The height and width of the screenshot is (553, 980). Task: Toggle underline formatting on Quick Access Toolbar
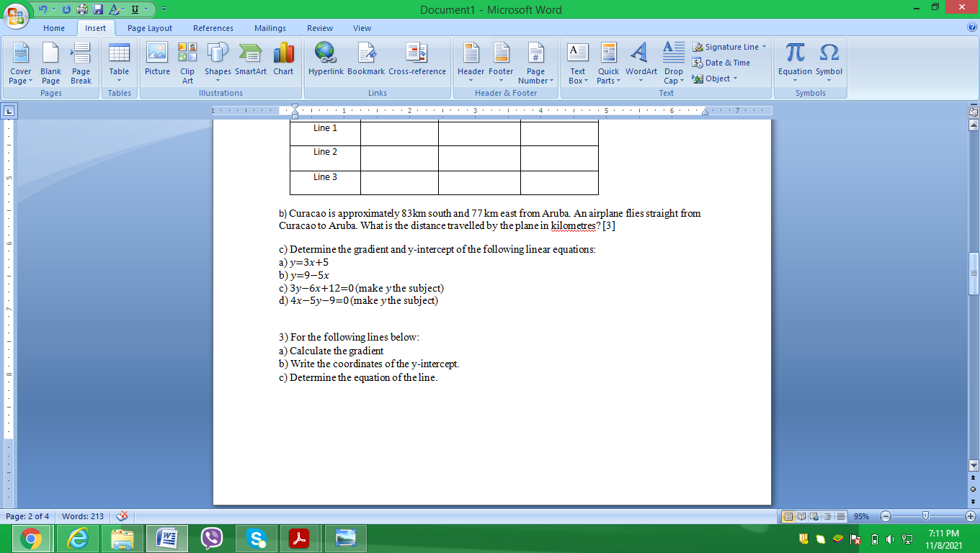tap(136, 7)
